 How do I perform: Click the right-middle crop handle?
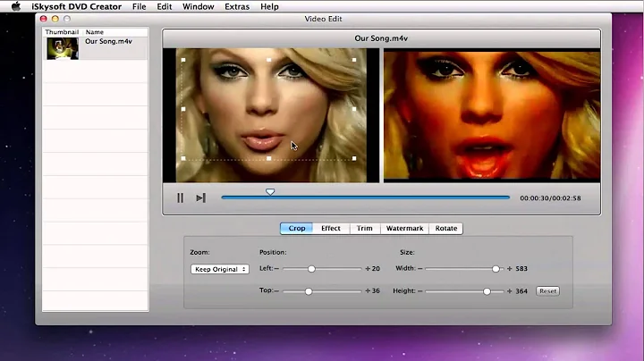point(354,109)
